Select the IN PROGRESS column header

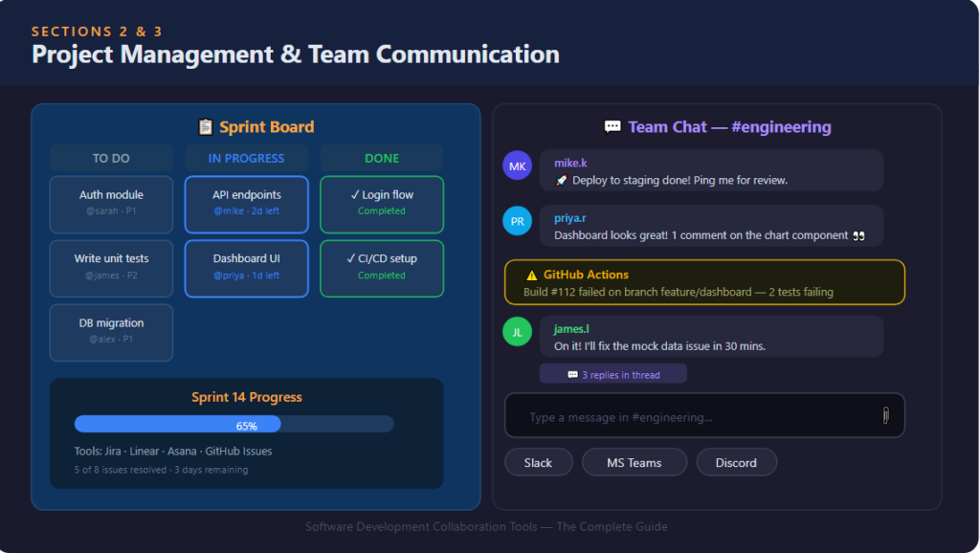[246, 158]
